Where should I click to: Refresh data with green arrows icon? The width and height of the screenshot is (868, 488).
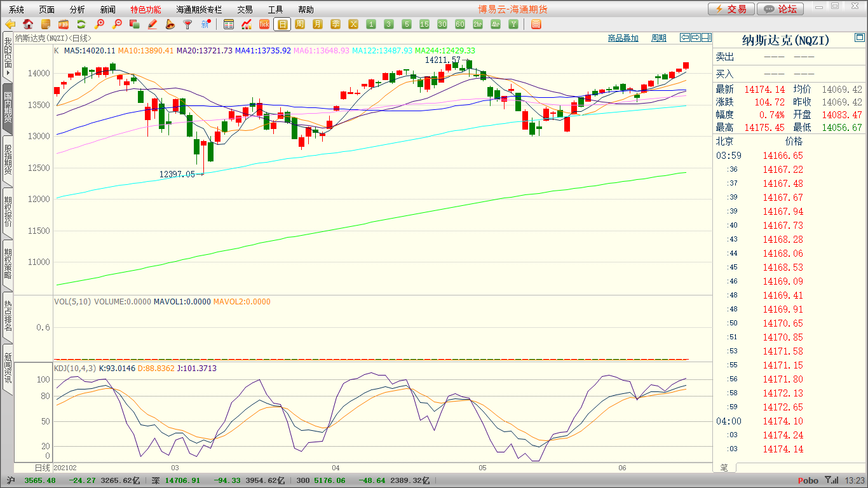click(x=81, y=25)
